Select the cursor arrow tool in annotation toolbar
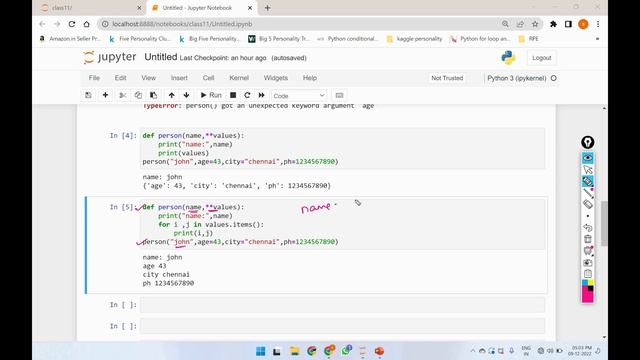This screenshot has height=360, width=640. coord(588,169)
